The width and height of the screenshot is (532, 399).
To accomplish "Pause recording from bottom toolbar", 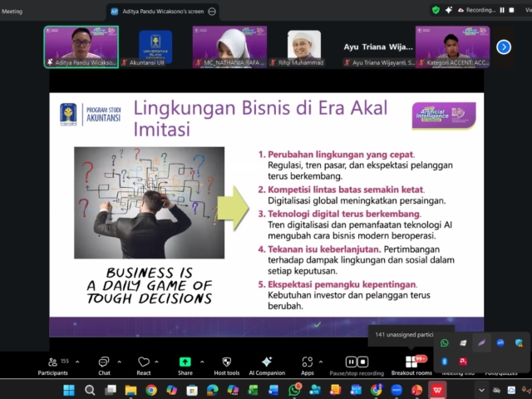I will 351,362.
